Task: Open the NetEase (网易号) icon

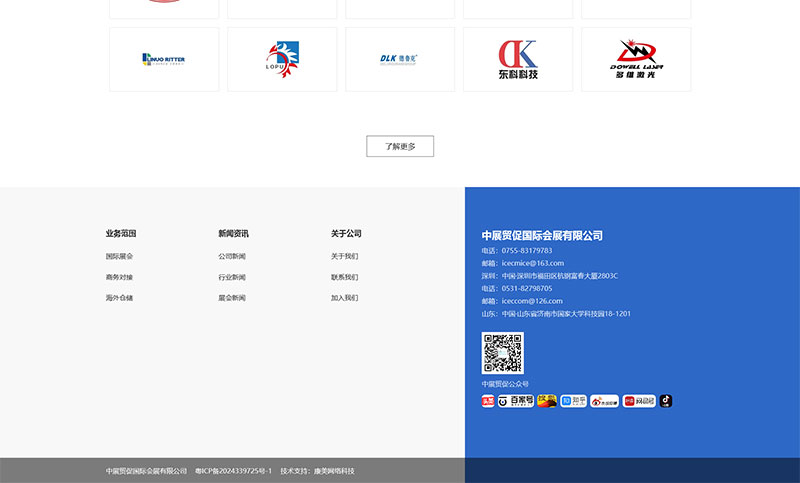Action: click(x=639, y=401)
